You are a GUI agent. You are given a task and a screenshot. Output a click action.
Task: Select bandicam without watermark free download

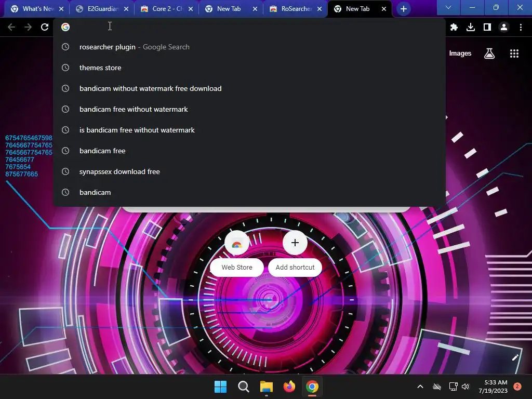(x=249, y=88)
